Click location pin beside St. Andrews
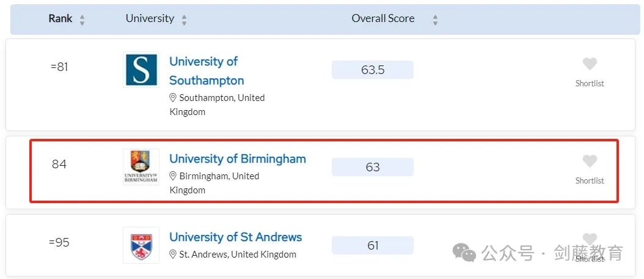The height and width of the screenshot is (279, 644). [173, 255]
